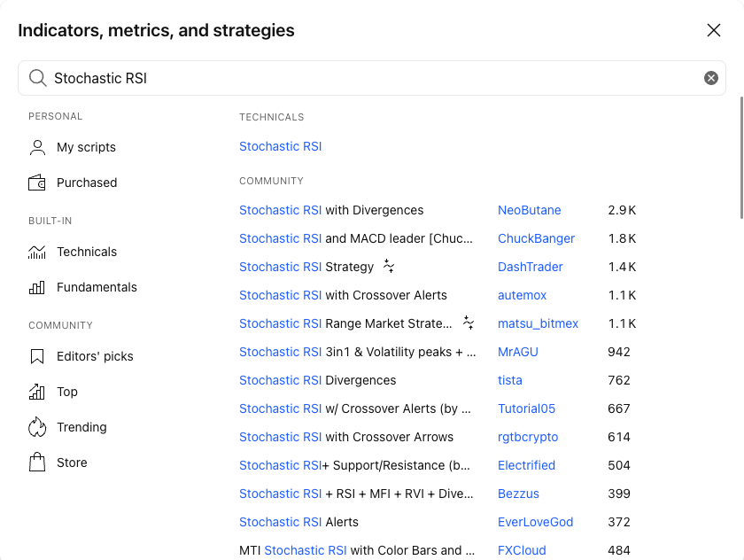Viewport: 744px width, 560px height.
Task: Add Stochastic RSI with Crossover Arrows
Action: 346,437
